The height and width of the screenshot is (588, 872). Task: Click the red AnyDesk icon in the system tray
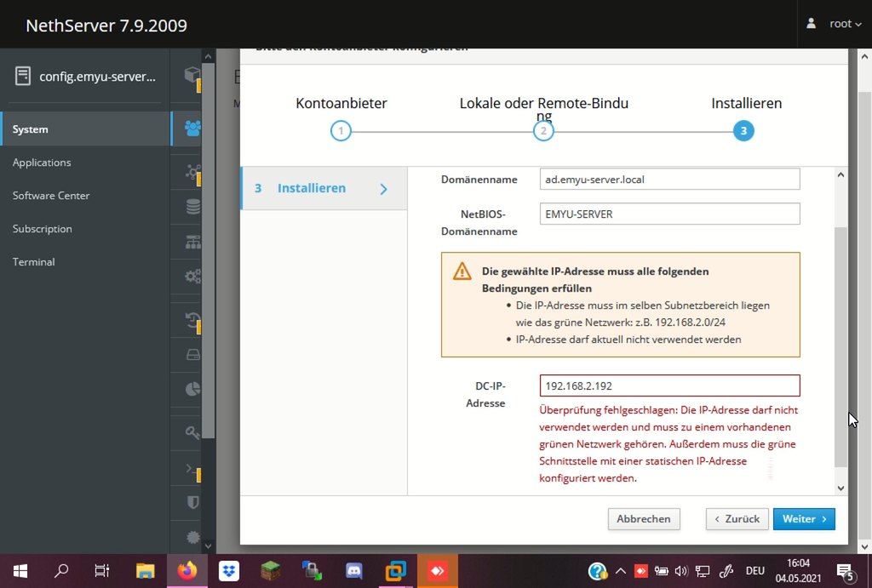(x=640, y=571)
